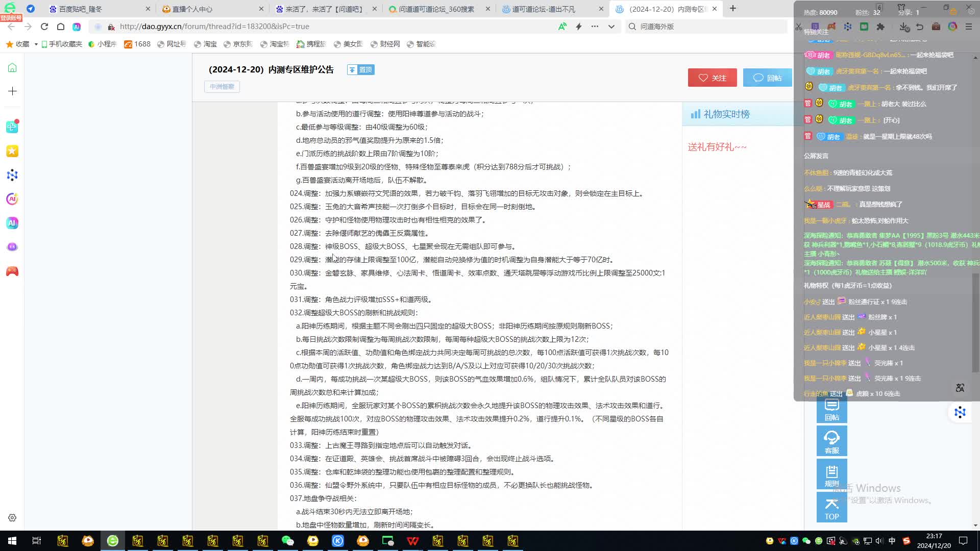Toggle the 关注 follow state for this thread
The width and height of the screenshot is (980, 551).
(x=712, y=78)
